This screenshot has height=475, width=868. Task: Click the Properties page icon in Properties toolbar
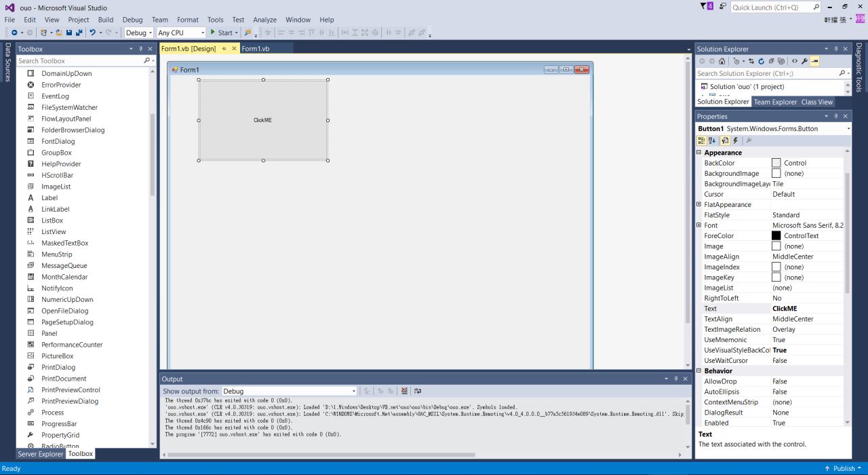[x=725, y=140]
